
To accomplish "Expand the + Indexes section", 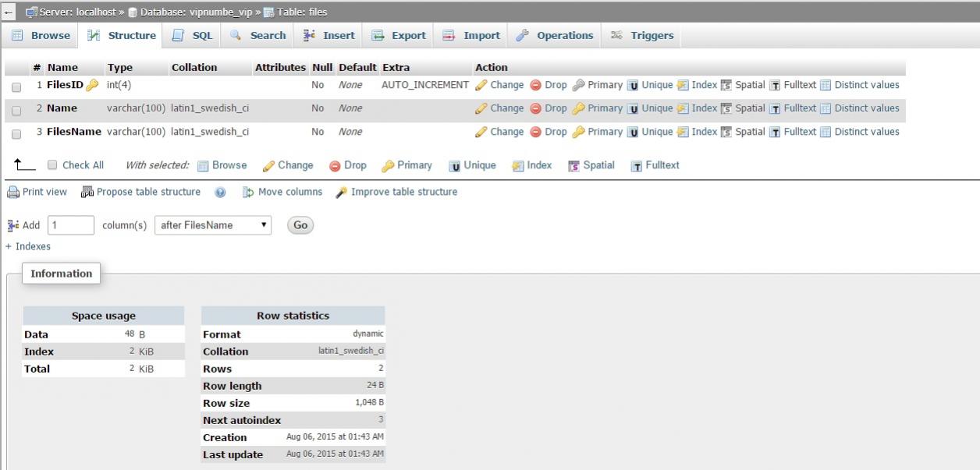I will click(x=28, y=246).
